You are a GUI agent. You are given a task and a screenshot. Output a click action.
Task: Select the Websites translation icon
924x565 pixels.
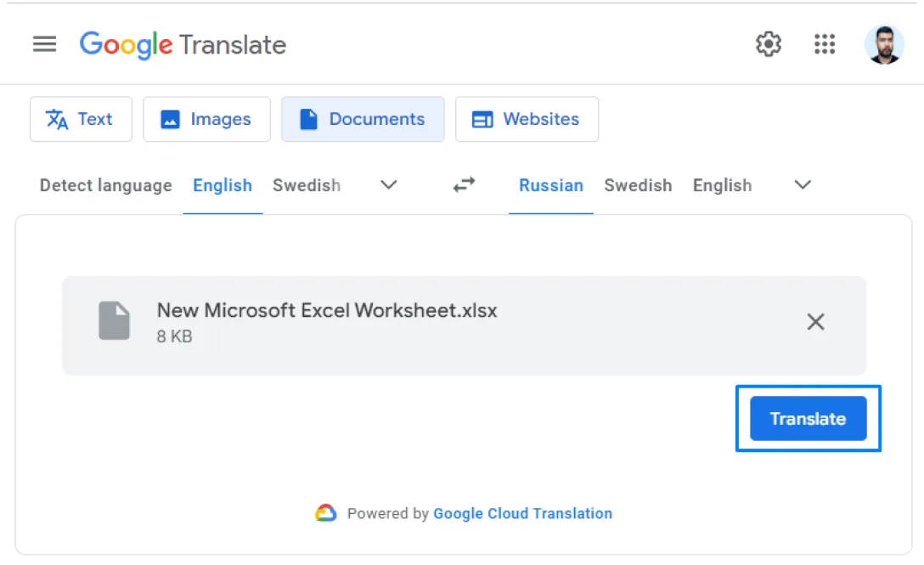click(x=484, y=119)
